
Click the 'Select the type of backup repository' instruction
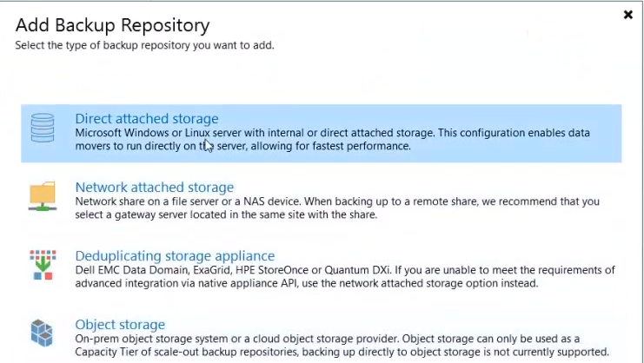pyautogui.click(x=145, y=44)
